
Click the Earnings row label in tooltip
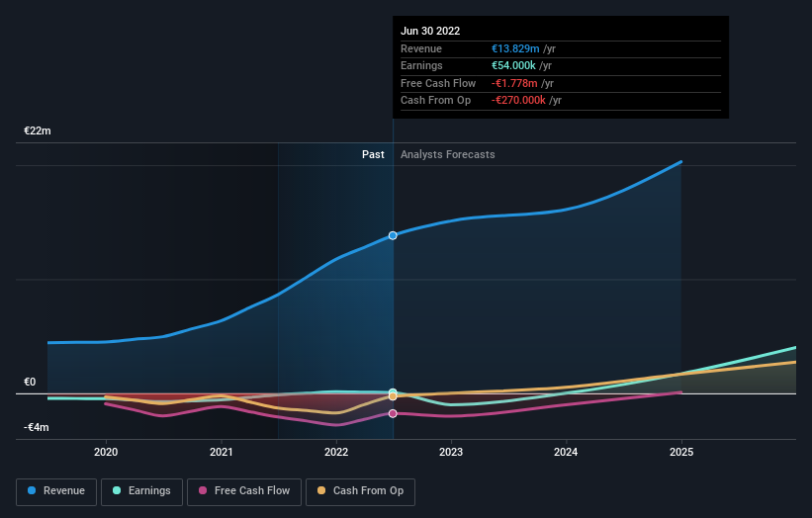[421, 65]
